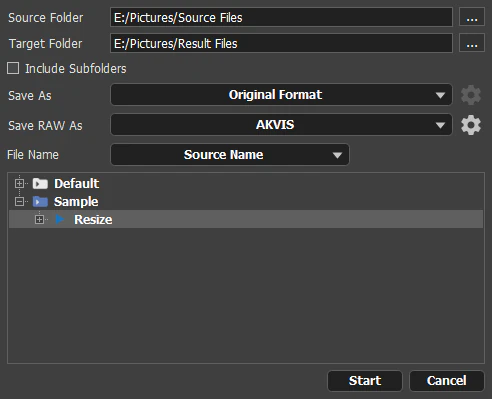The height and width of the screenshot is (399, 492).
Task: Open Save RAW As format settings gear
Action: pyautogui.click(x=471, y=125)
